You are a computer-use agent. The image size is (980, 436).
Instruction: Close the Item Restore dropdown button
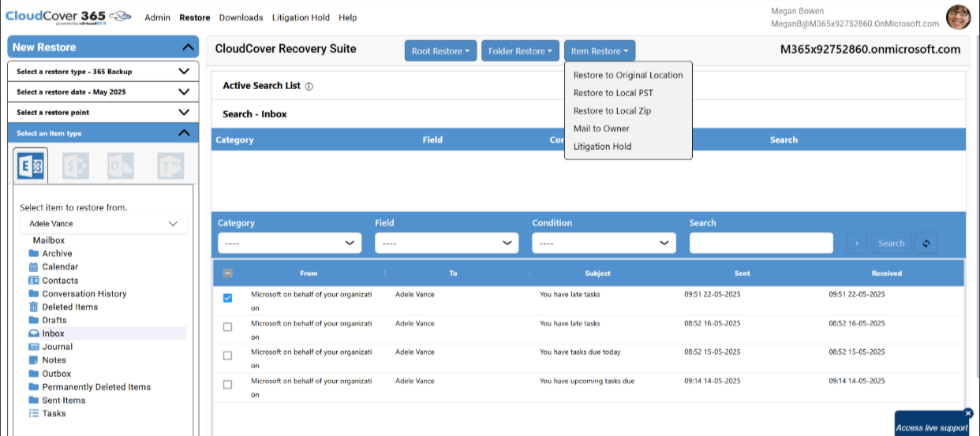[x=600, y=51]
